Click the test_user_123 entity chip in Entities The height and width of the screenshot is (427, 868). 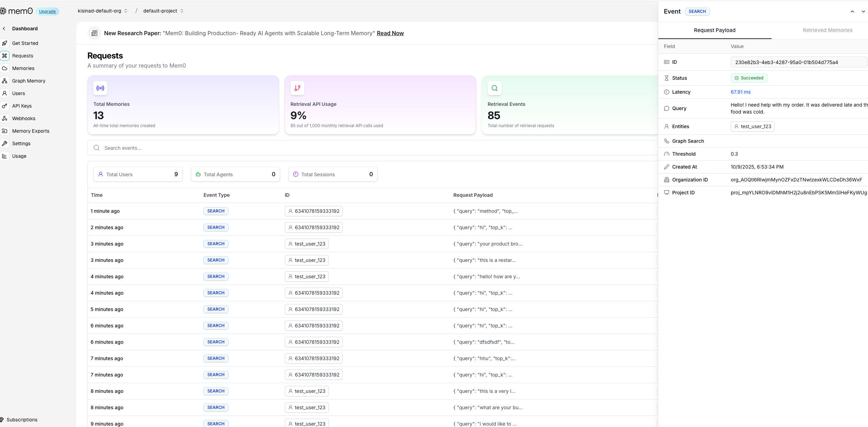click(752, 126)
